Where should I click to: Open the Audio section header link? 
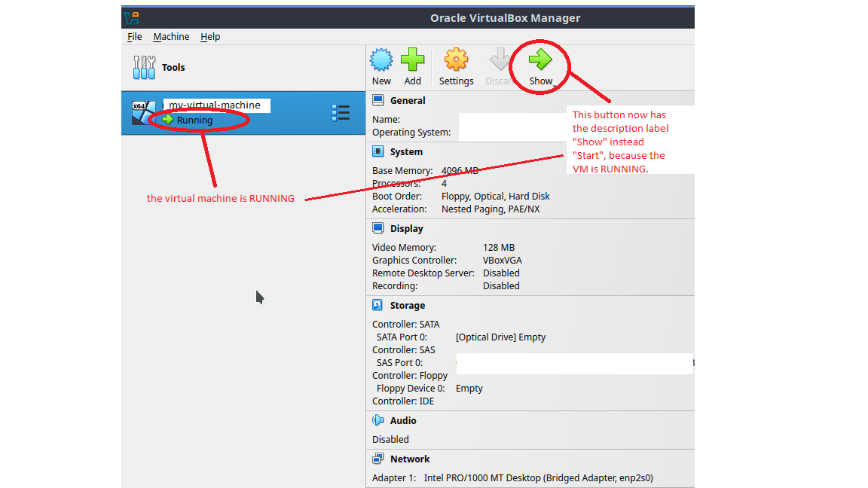[403, 420]
